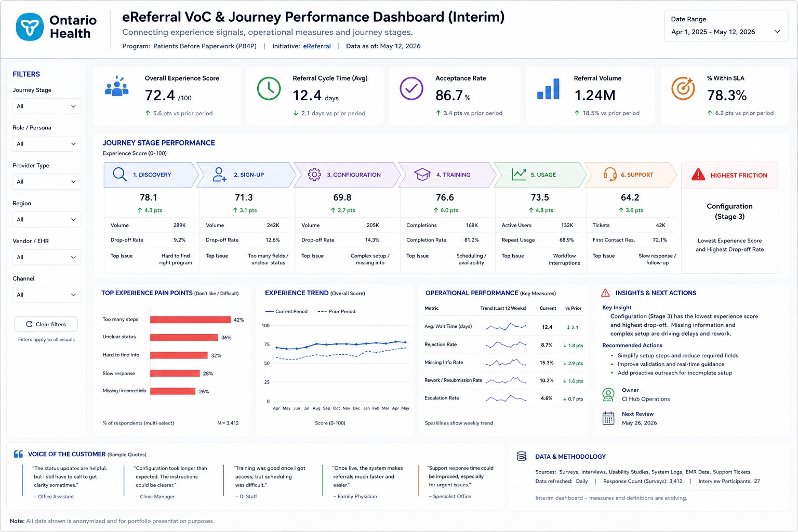798x532 pixels.
Task: Click the Highest Friction header
Action: pyautogui.click(x=729, y=175)
